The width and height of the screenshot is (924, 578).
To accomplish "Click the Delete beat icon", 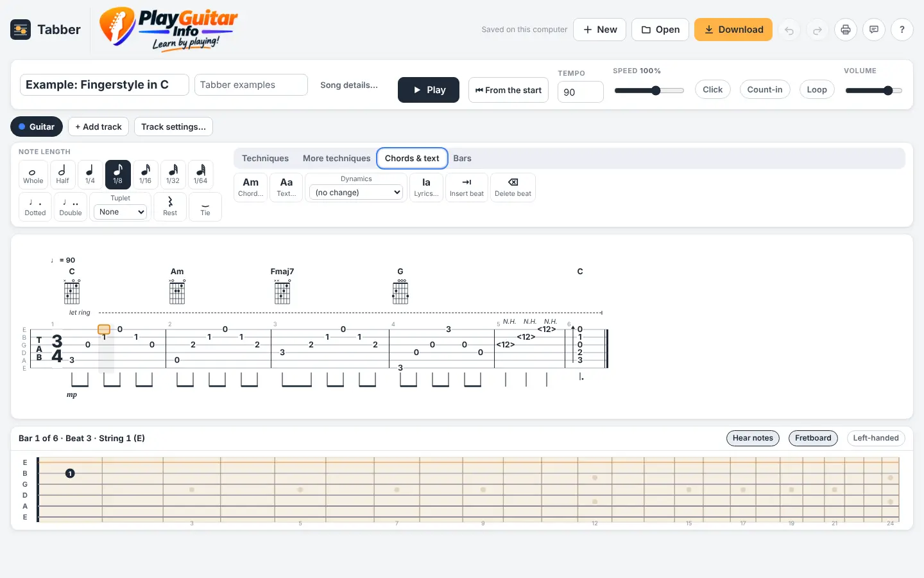I will tap(513, 188).
